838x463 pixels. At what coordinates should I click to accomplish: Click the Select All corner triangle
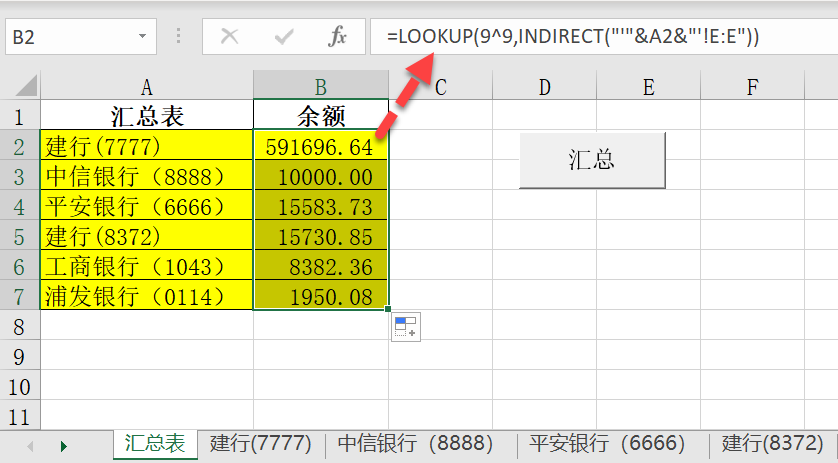coord(24,85)
